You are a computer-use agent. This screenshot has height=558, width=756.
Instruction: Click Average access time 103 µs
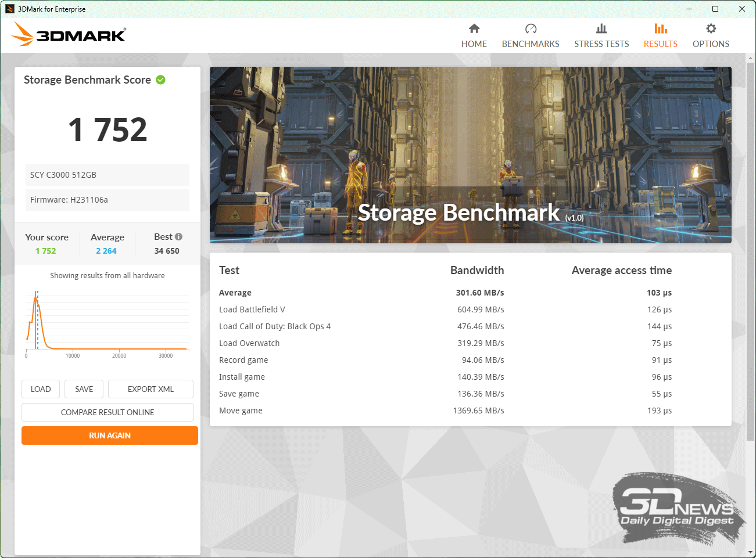(x=659, y=293)
